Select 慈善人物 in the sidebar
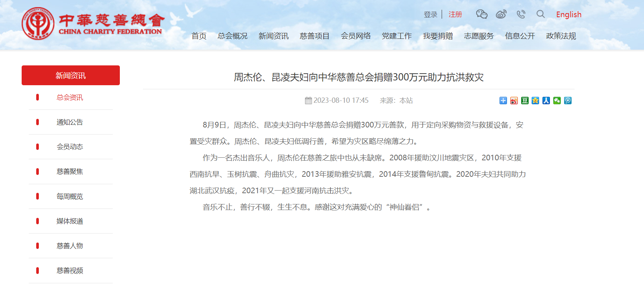 point(70,246)
